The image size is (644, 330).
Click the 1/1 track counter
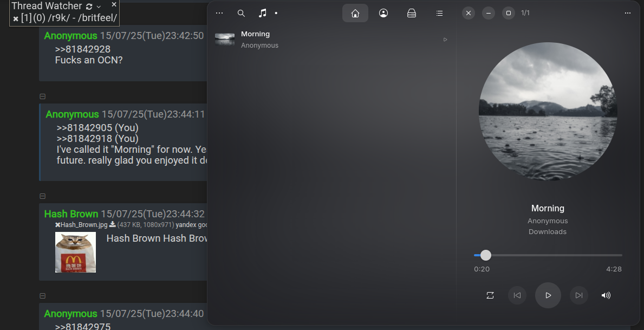click(525, 13)
